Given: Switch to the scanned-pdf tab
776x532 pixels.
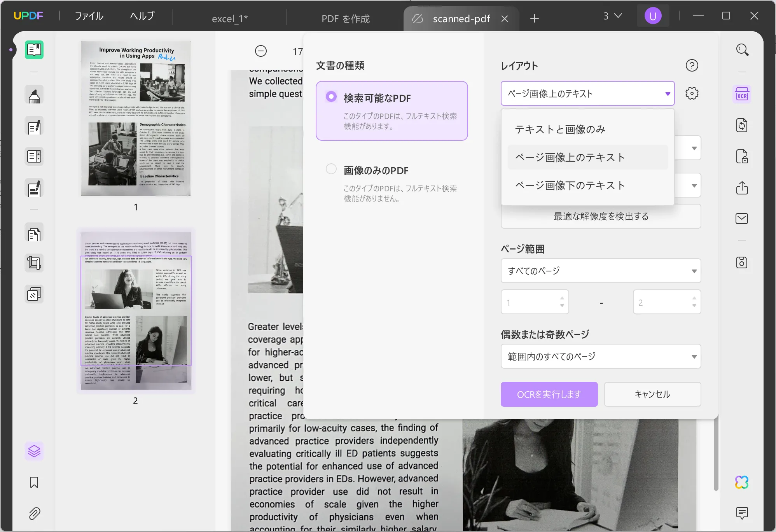Looking at the screenshot, I should (461, 19).
